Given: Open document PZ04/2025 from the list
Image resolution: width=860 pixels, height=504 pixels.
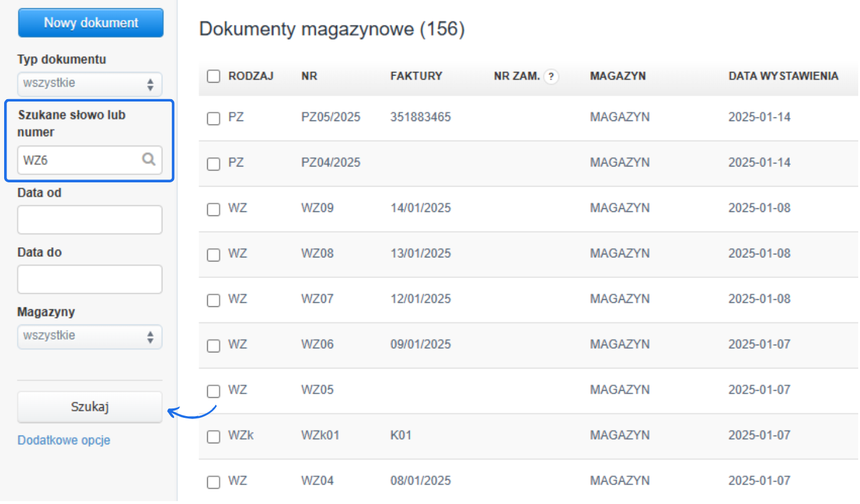Looking at the screenshot, I should click(x=331, y=162).
